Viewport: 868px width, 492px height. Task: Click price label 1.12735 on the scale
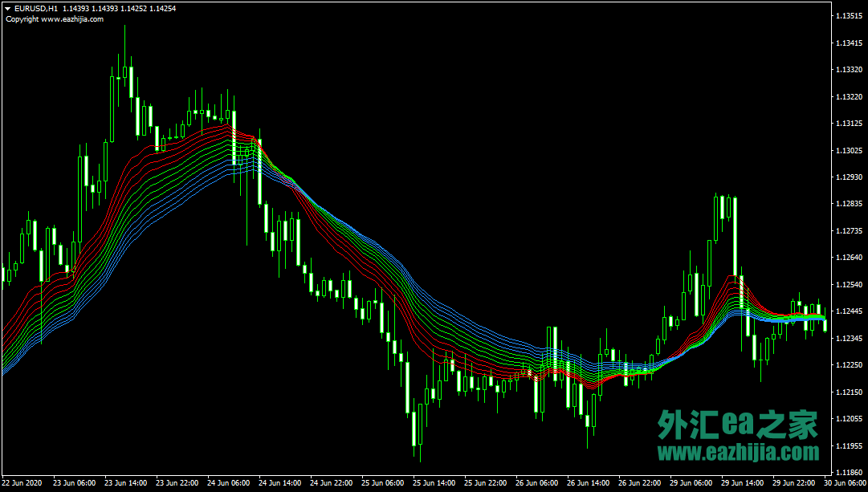(x=850, y=231)
